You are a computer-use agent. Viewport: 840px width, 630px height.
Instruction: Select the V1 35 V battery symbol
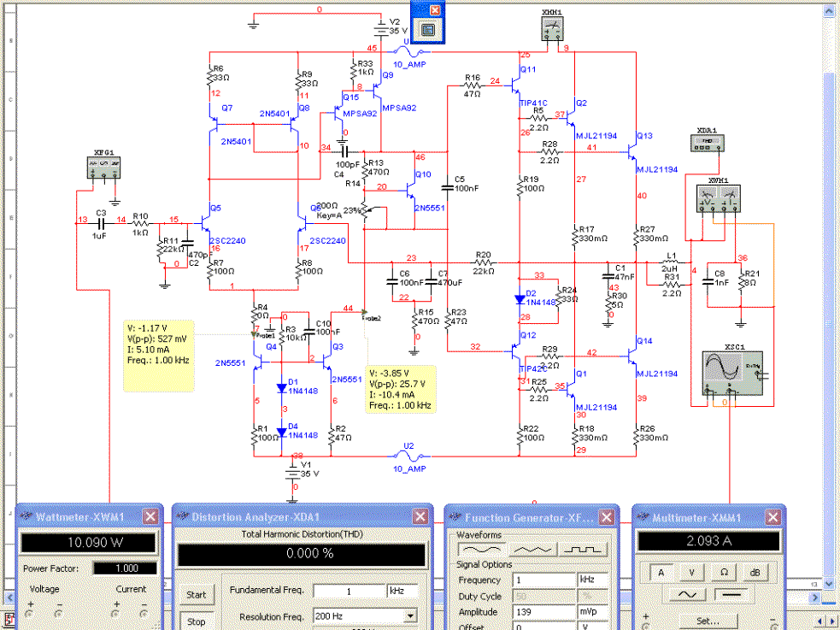(292, 470)
